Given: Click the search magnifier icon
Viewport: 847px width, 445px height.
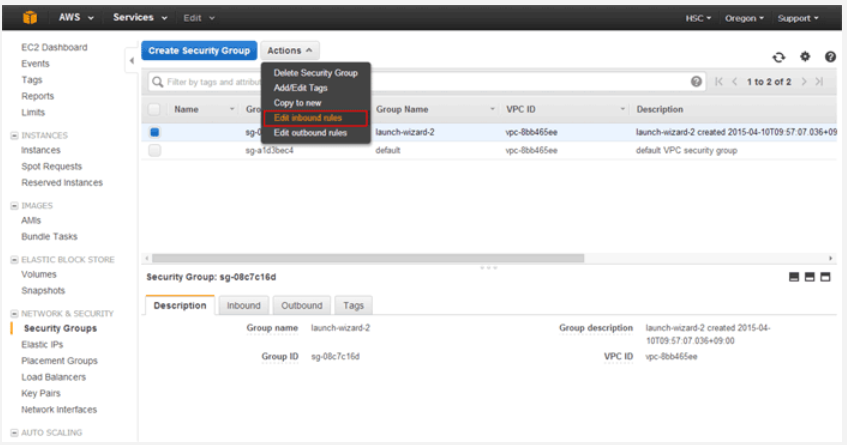Looking at the screenshot, I should point(157,82).
